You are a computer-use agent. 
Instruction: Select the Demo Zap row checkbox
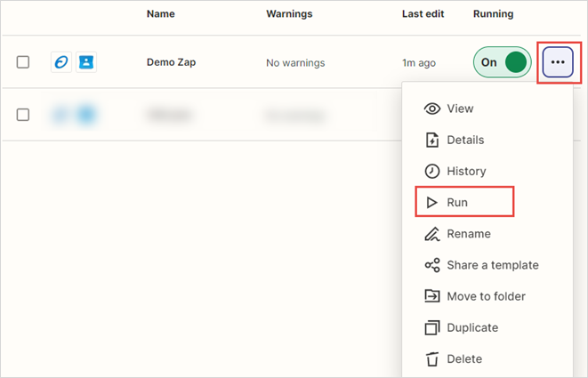23,62
